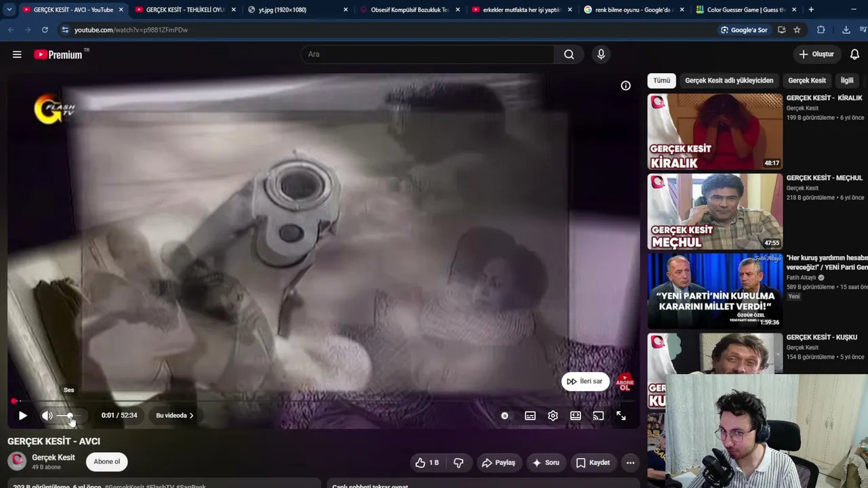Reload the current page
The image size is (868, 488).
[x=45, y=30]
